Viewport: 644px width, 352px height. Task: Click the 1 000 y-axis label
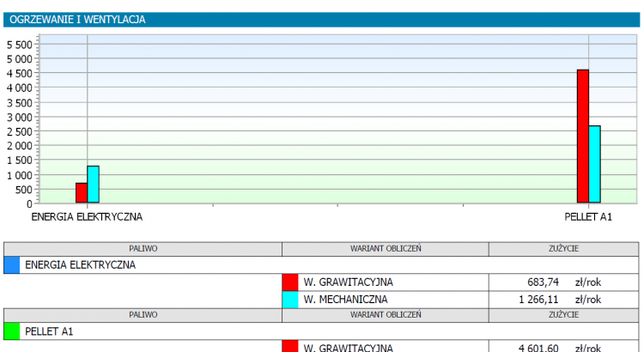click(19, 175)
